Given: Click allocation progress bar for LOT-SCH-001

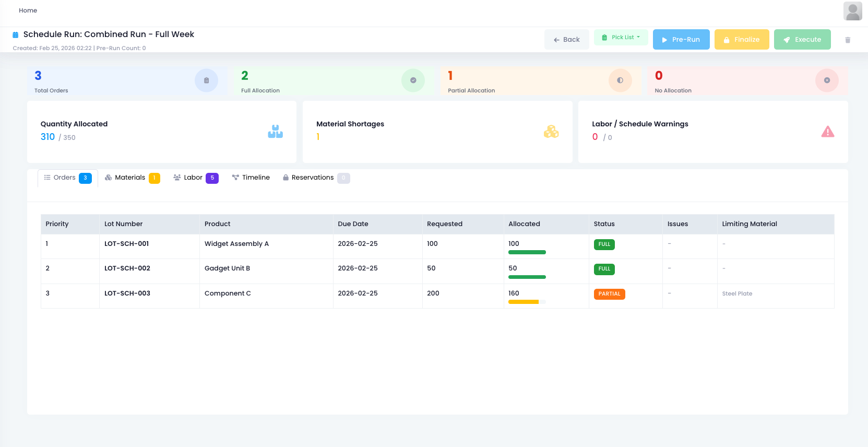Looking at the screenshot, I should [x=527, y=252].
